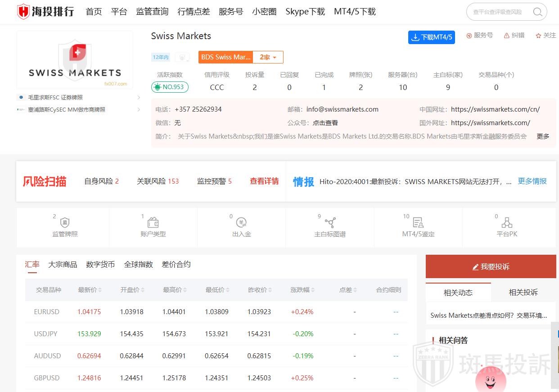Focus the platform search input field
The height and width of the screenshot is (392, 559).
click(x=499, y=12)
